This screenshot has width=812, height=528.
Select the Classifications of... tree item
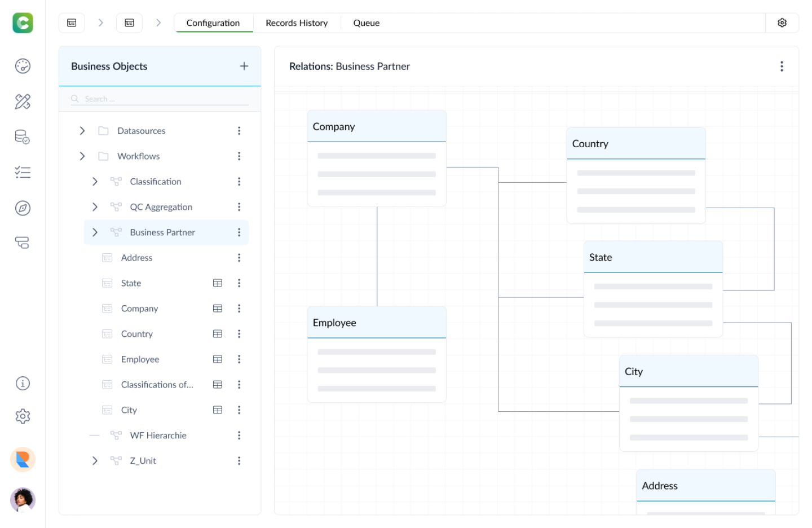pyautogui.click(x=157, y=385)
